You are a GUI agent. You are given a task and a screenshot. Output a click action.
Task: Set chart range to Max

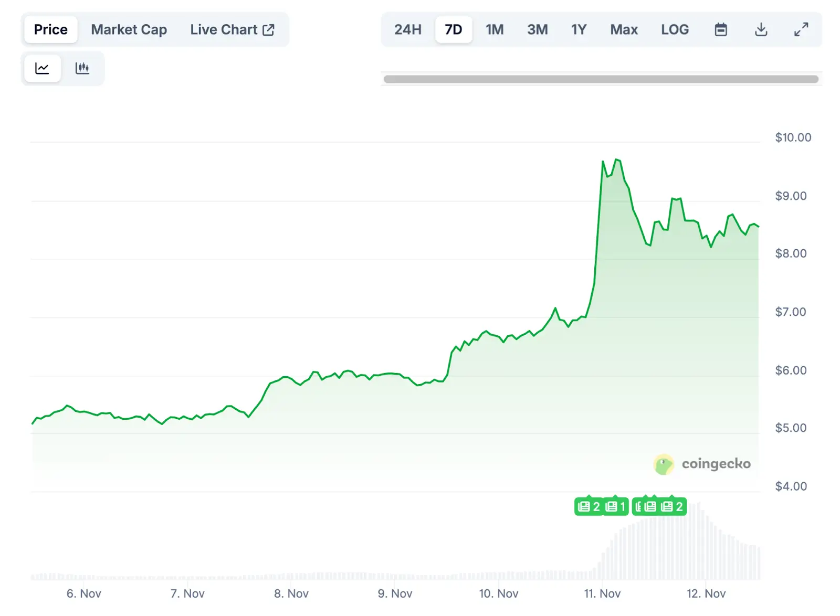coord(624,29)
